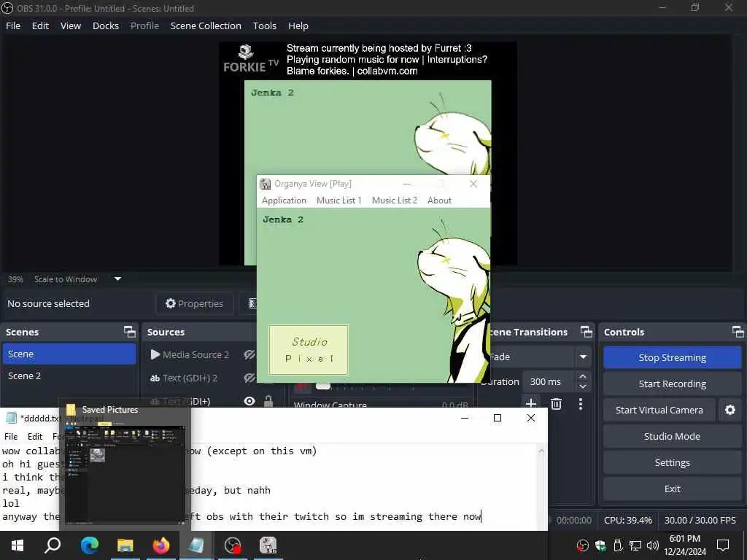Image resolution: width=747 pixels, height=560 pixels.
Task: Toggle the lock on the Text (GDI+) source
Action: (268, 401)
